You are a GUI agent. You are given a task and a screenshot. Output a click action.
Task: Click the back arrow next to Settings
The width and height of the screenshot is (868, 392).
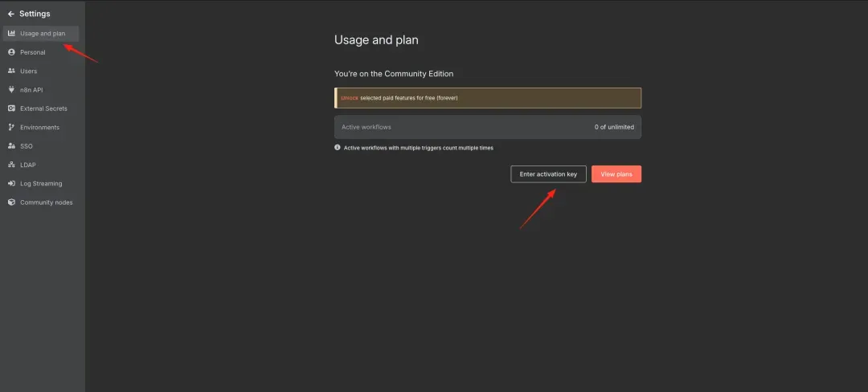[x=10, y=14]
